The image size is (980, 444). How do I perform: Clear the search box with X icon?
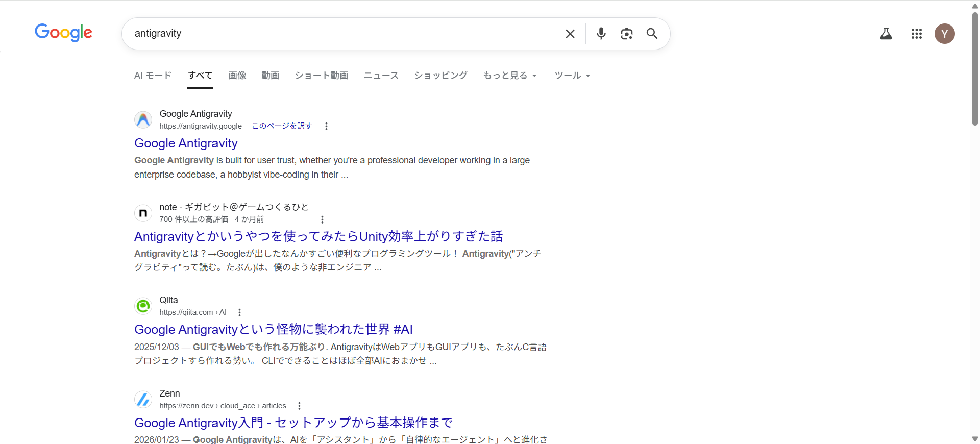pos(570,34)
